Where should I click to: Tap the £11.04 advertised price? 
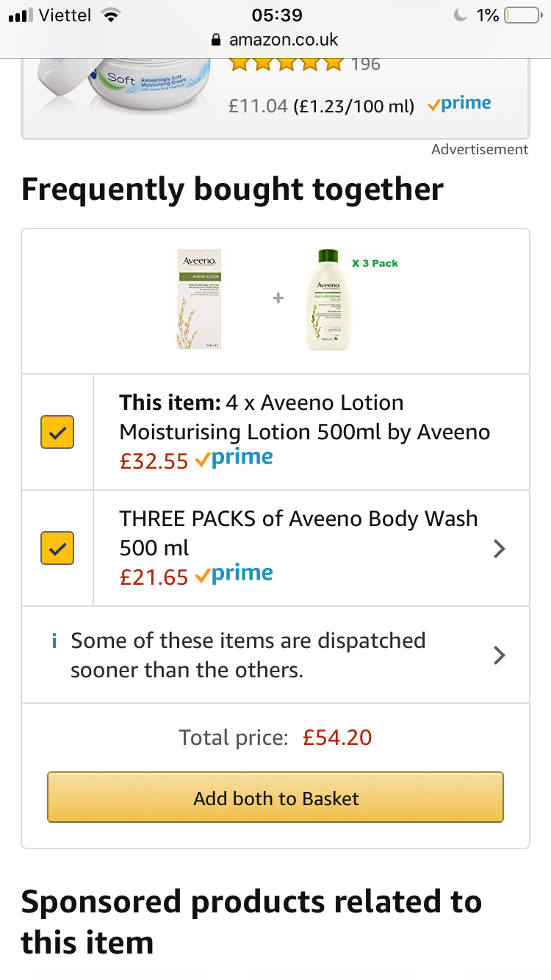pos(258,106)
